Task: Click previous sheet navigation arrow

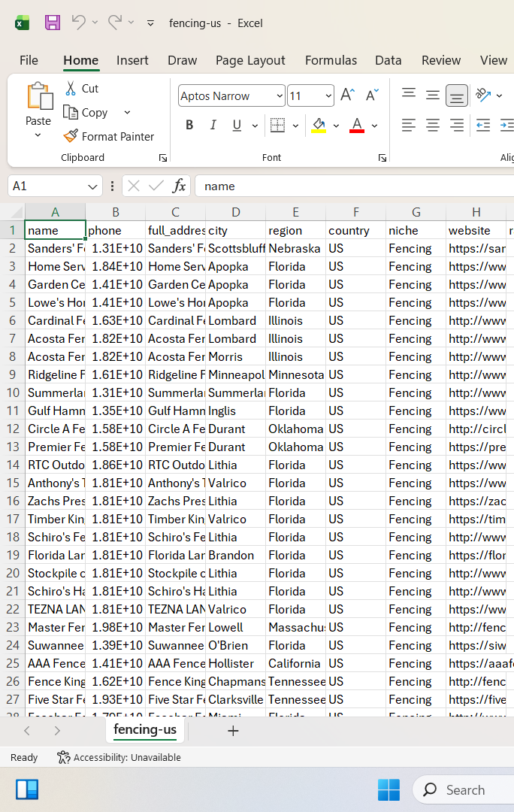Action: click(x=28, y=731)
